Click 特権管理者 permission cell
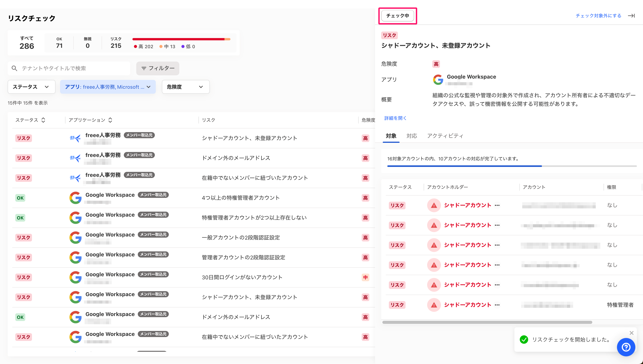The width and height of the screenshot is (643, 364). 620,305
